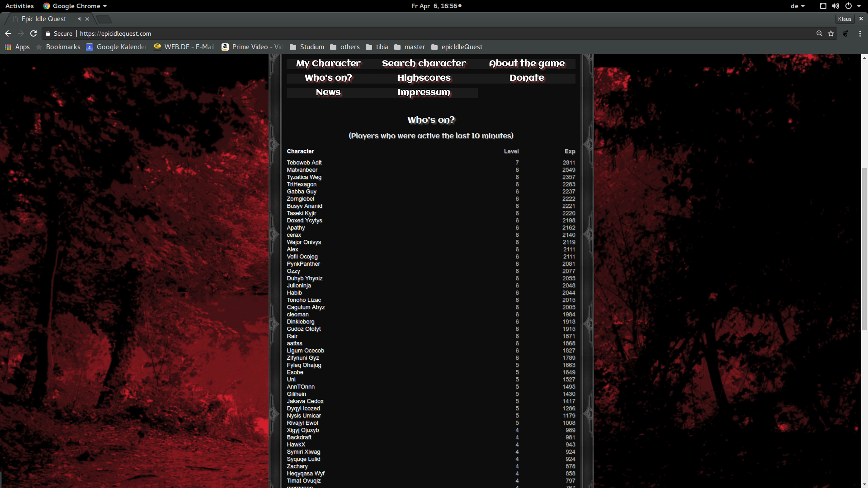Reload the Epic Idle Quest page
868x488 pixels.
point(33,33)
